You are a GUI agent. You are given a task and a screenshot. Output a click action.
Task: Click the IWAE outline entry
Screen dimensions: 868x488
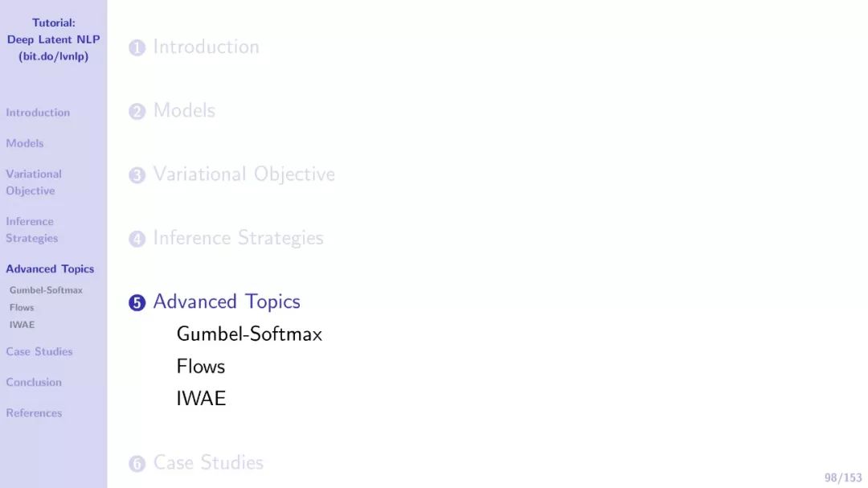click(201, 398)
